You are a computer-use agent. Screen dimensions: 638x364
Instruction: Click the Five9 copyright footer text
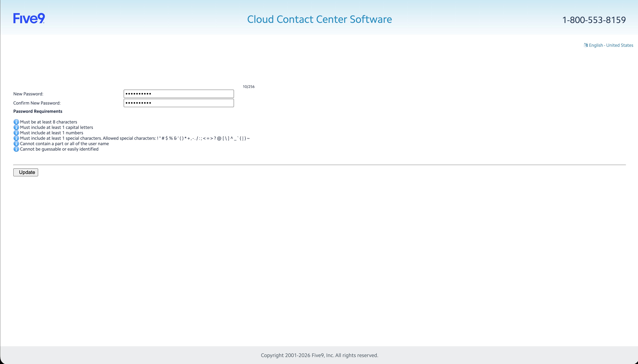(319, 355)
